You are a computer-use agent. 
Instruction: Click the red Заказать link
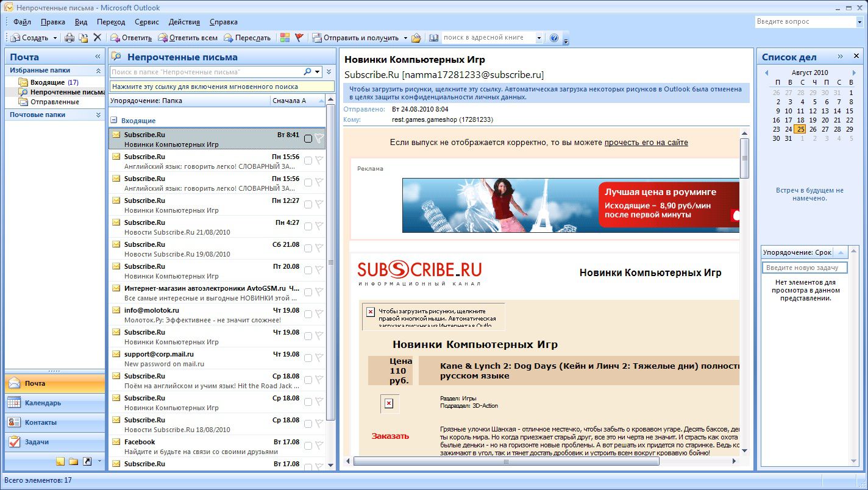390,436
